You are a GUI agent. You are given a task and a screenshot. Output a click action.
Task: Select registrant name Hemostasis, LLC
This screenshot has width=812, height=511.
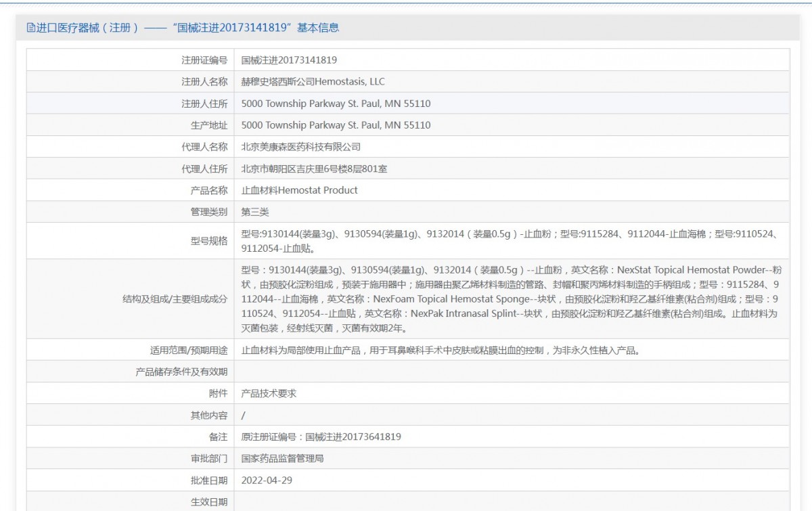point(313,81)
